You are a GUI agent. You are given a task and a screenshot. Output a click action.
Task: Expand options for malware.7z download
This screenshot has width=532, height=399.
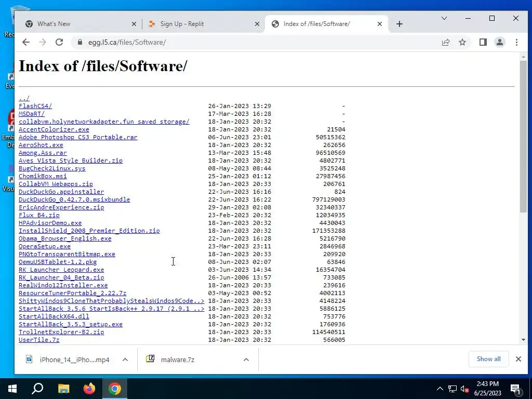point(246,360)
